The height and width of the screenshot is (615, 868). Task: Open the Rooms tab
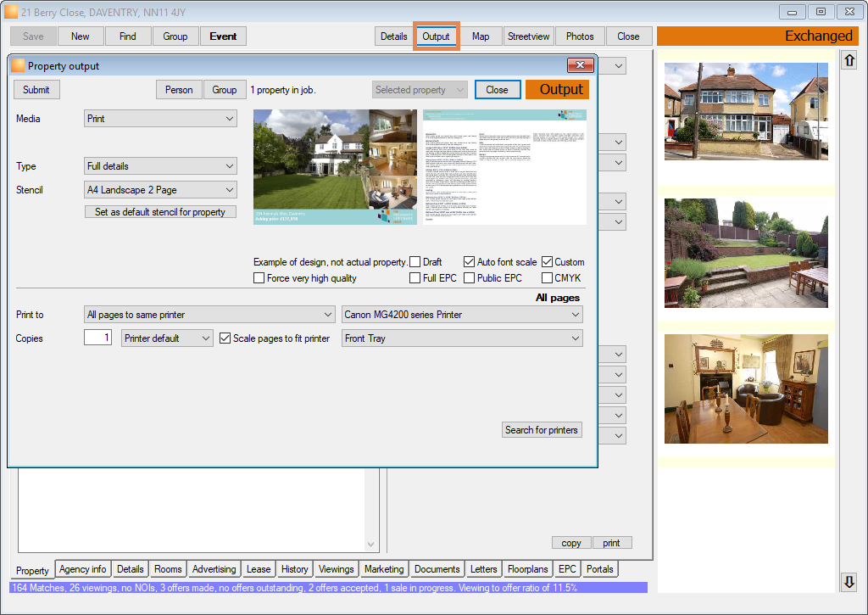[168, 569]
